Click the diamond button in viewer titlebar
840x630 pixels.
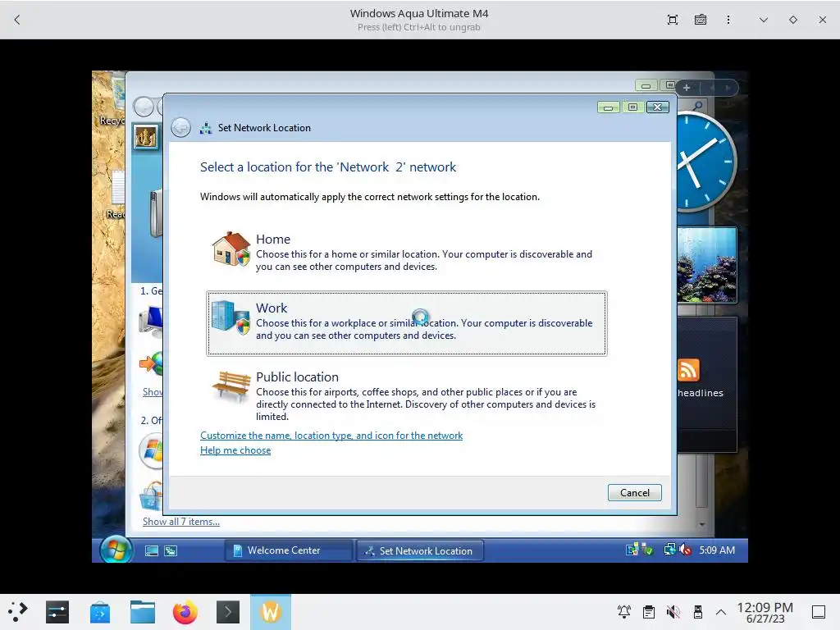click(793, 20)
